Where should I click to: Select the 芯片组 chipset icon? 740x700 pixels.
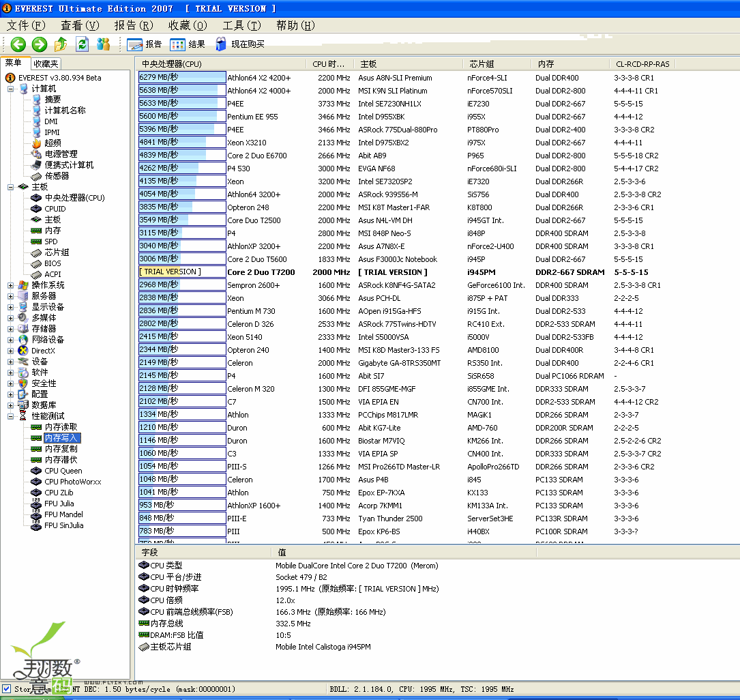pos(36,252)
